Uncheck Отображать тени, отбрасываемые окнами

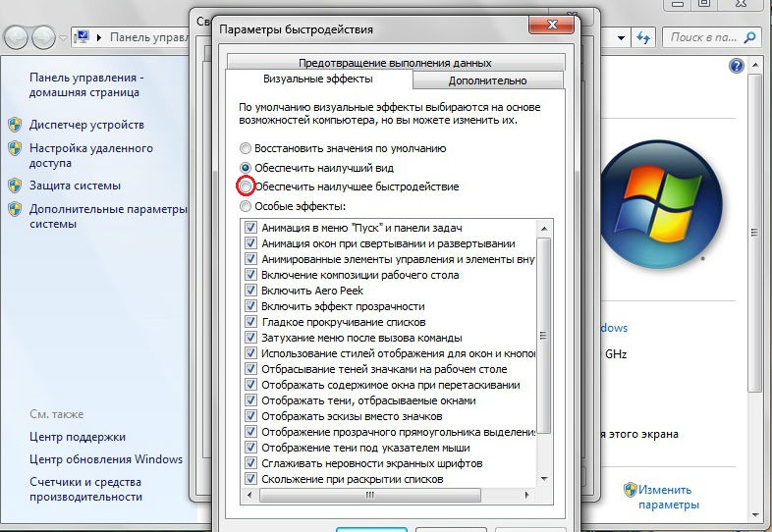click(250, 400)
